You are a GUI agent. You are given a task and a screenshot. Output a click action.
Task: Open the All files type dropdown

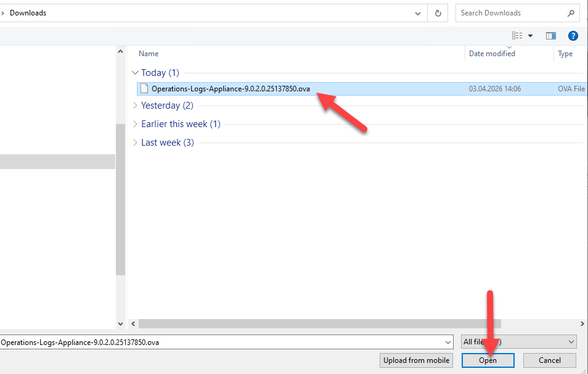tap(571, 342)
